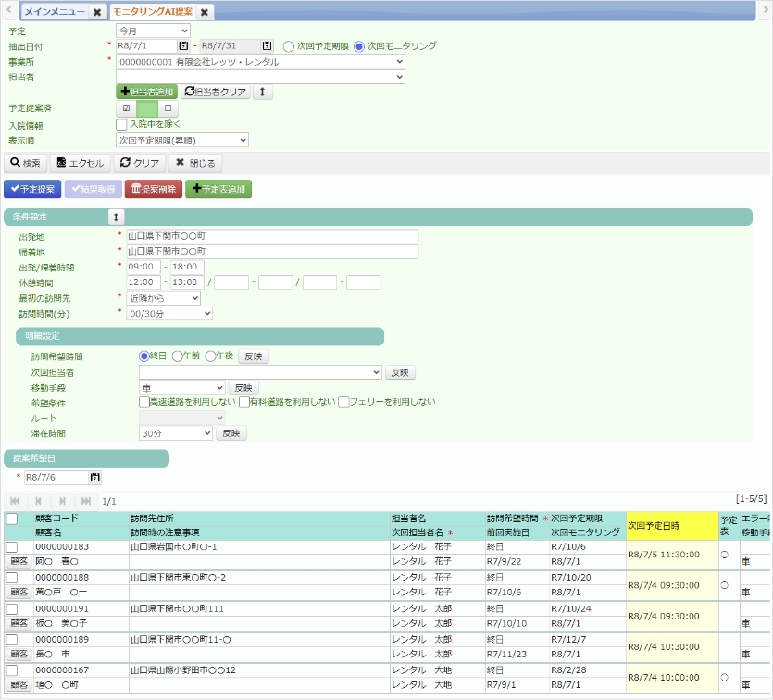Open 移動手段 dropdown showing 車
The image size is (773, 700).
[x=182, y=388]
